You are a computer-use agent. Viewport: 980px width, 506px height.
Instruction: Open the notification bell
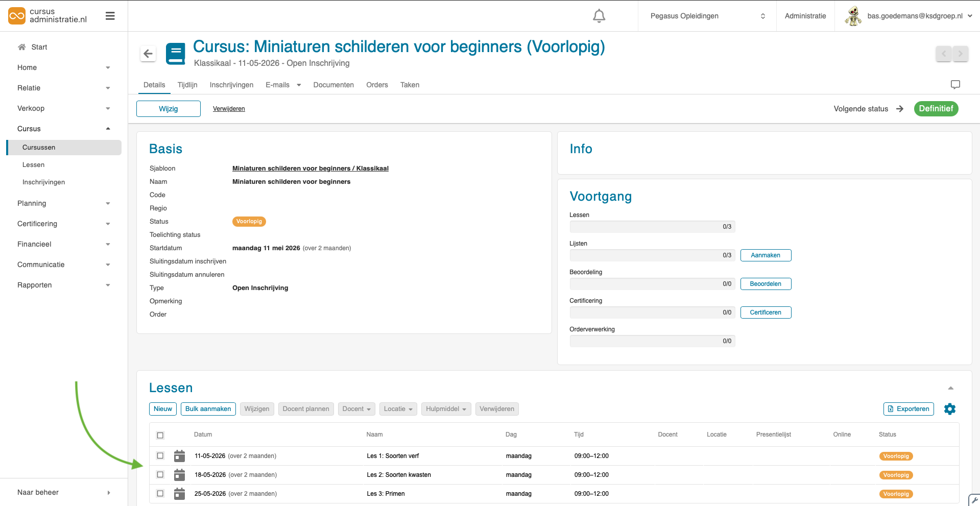pyautogui.click(x=599, y=16)
